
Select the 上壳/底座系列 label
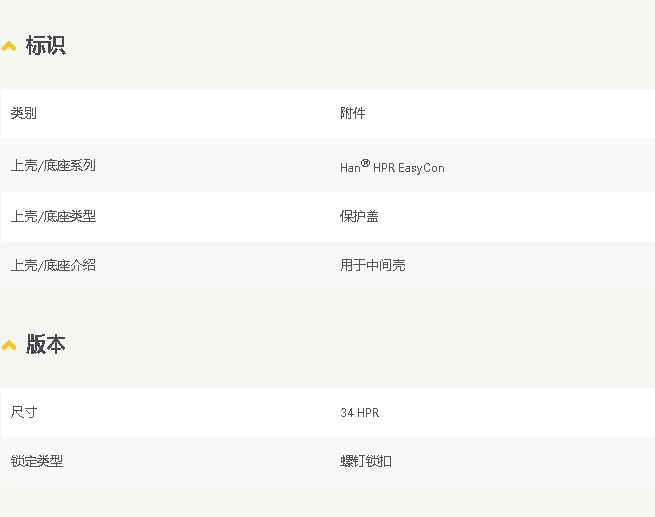coord(53,165)
